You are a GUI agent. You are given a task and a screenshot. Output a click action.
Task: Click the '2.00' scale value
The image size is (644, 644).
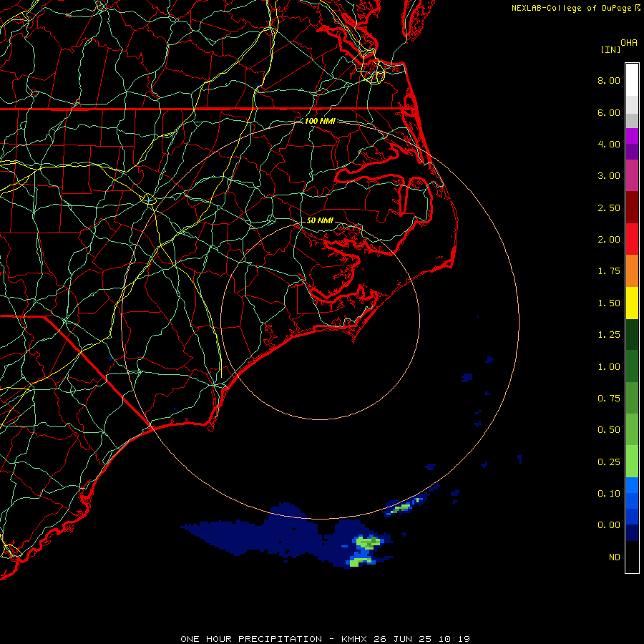coord(609,240)
